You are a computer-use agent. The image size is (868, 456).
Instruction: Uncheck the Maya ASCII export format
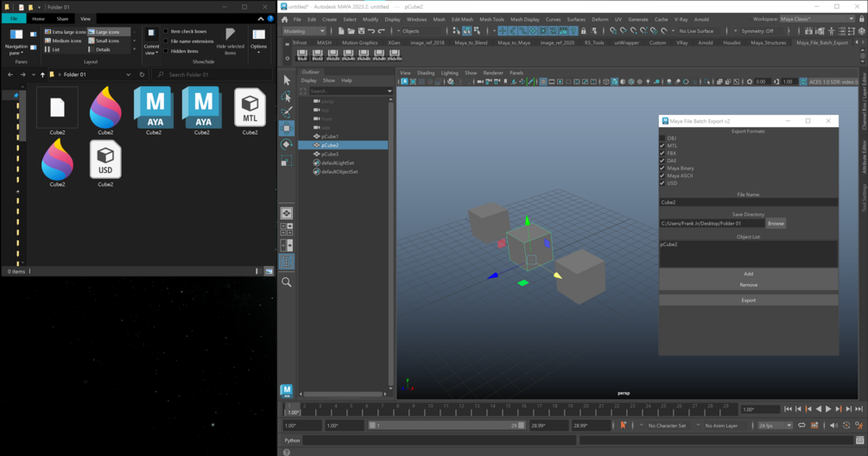pos(662,175)
